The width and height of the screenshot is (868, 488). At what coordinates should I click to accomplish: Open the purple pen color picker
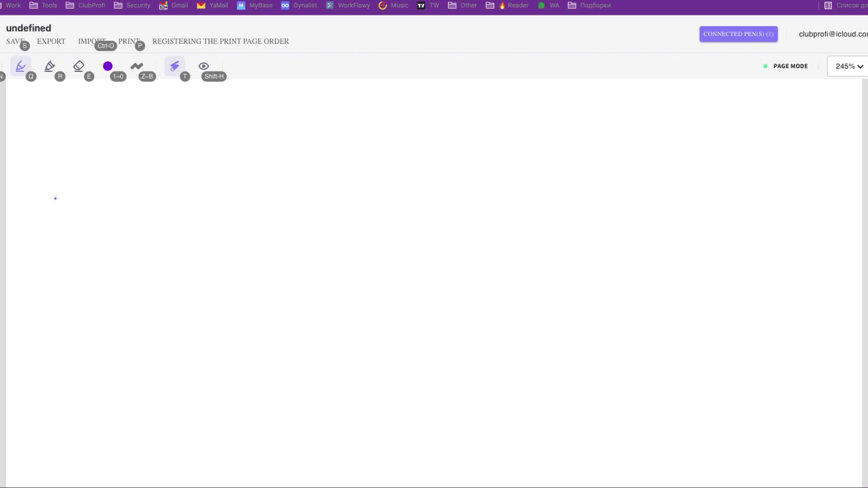(x=108, y=66)
